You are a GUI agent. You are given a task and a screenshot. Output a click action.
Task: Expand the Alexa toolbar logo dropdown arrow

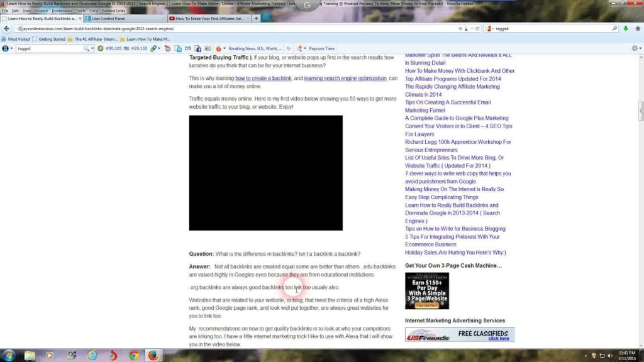(x=11, y=48)
